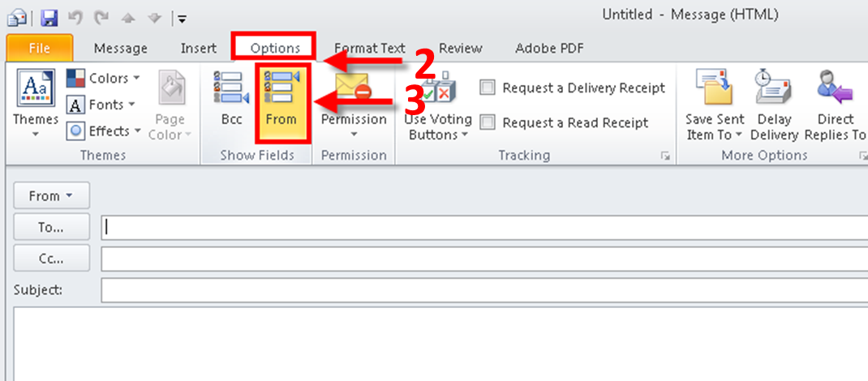Click into the Subject field
The image size is (868, 381).
tap(484, 290)
